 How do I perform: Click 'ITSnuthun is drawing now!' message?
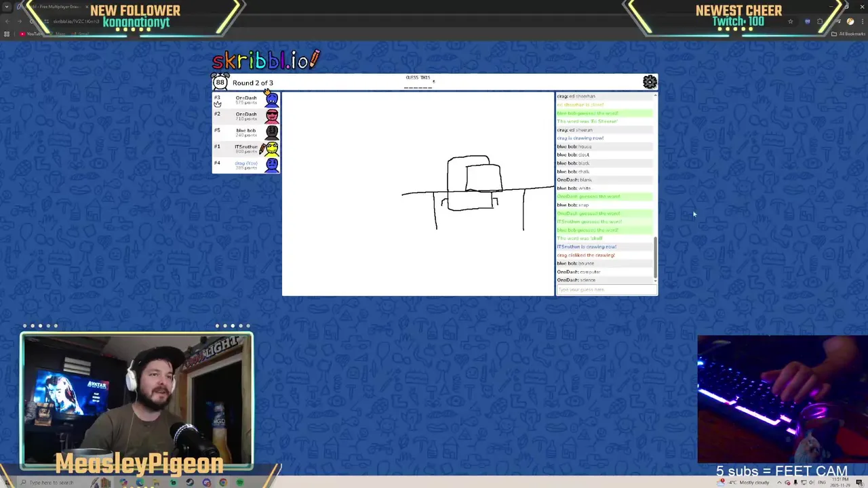(587, 247)
